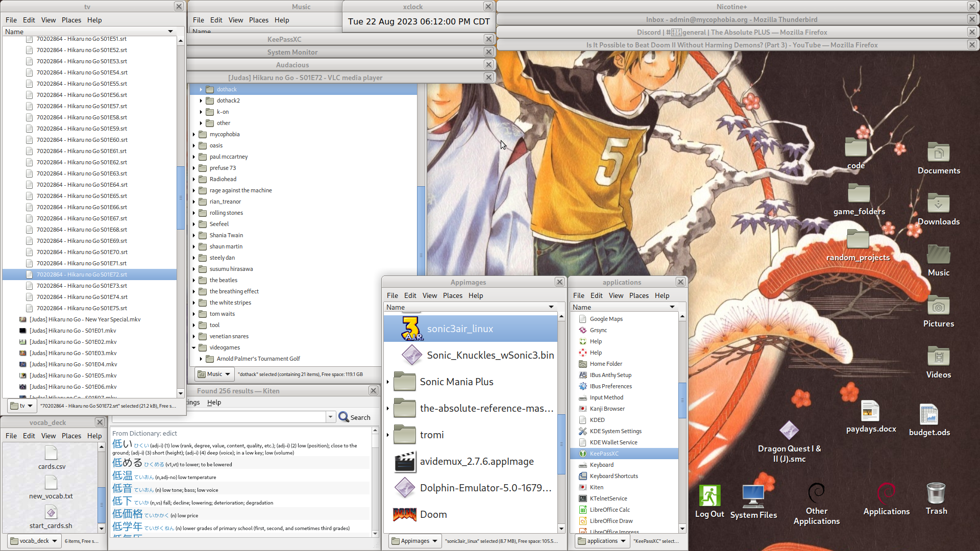Open View menu in applications window
This screenshot has width=980, height=551.
coord(616,296)
